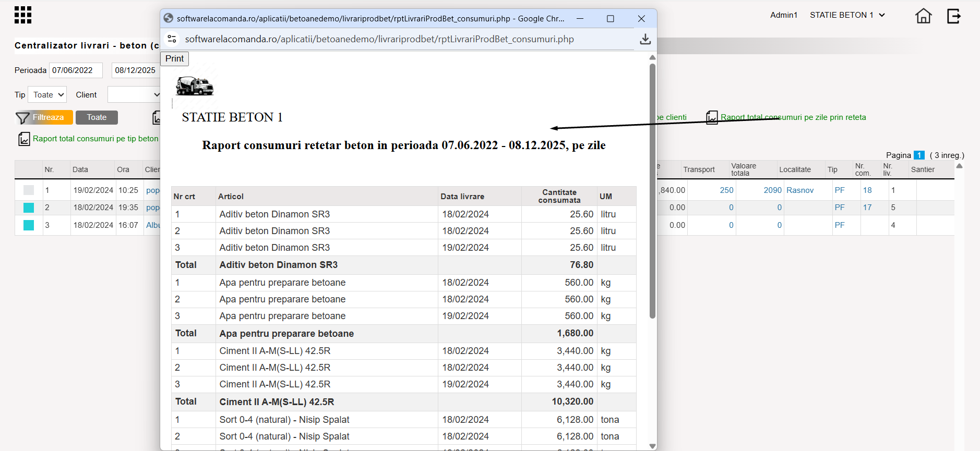The image size is (980, 451).
Task: Open the apps grid menu icon
Action: (x=23, y=15)
